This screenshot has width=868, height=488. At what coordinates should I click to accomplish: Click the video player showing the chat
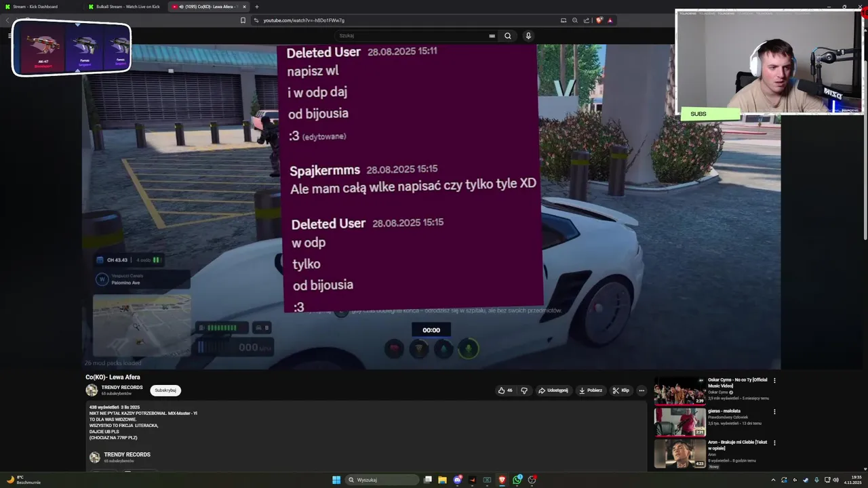coord(431,207)
